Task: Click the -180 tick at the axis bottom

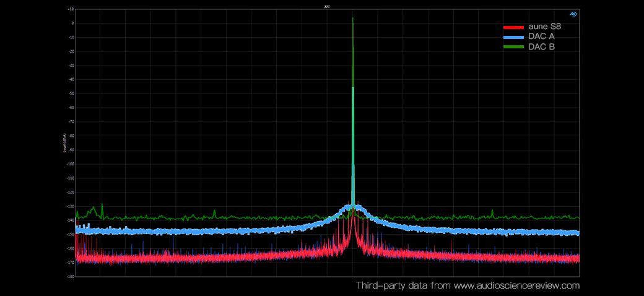Action: [71, 276]
